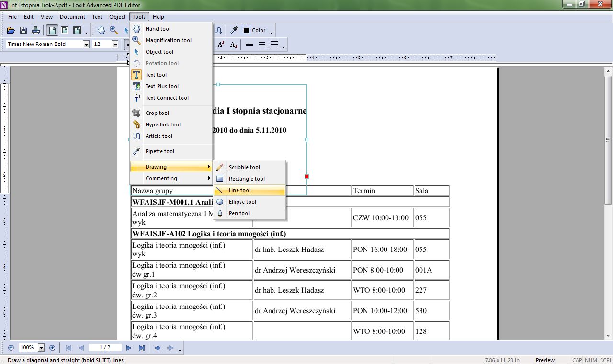Click vertical scrollbar down arrow
Image resolution: width=613 pixels, height=364 pixels.
pyautogui.click(x=608, y=335)
